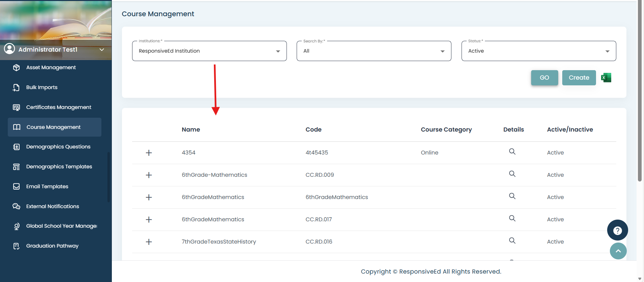Screen dimensions: 644x282
Task: Expand the 4354 course row
Action: (149, 153)
